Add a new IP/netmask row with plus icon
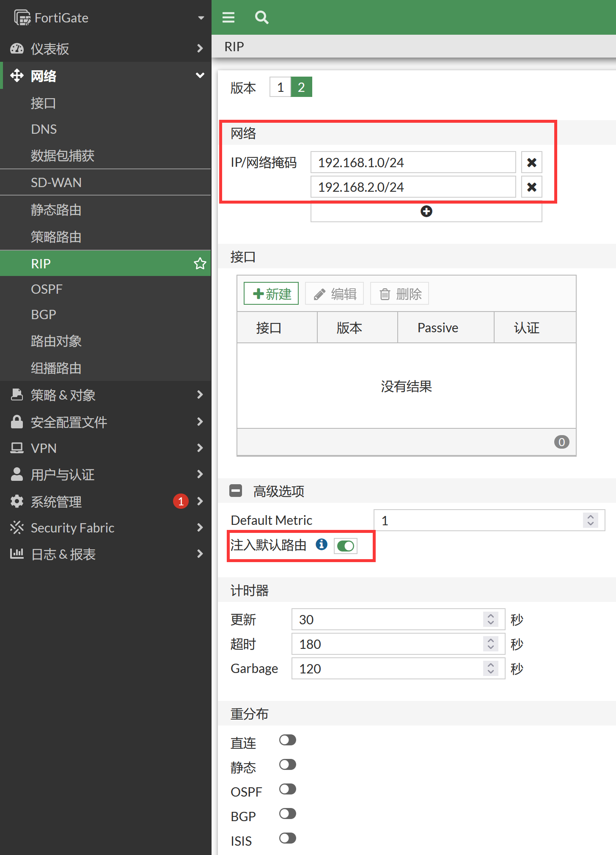 426,211
